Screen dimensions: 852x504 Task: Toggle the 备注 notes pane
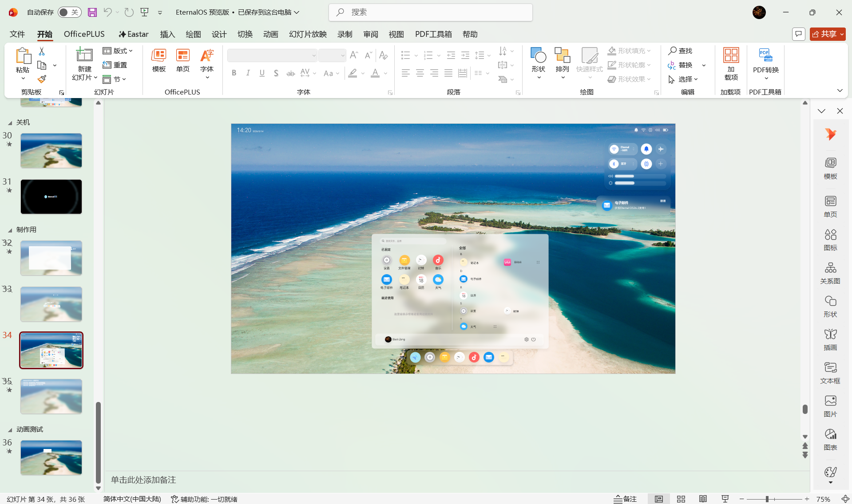tap(625, 499)
